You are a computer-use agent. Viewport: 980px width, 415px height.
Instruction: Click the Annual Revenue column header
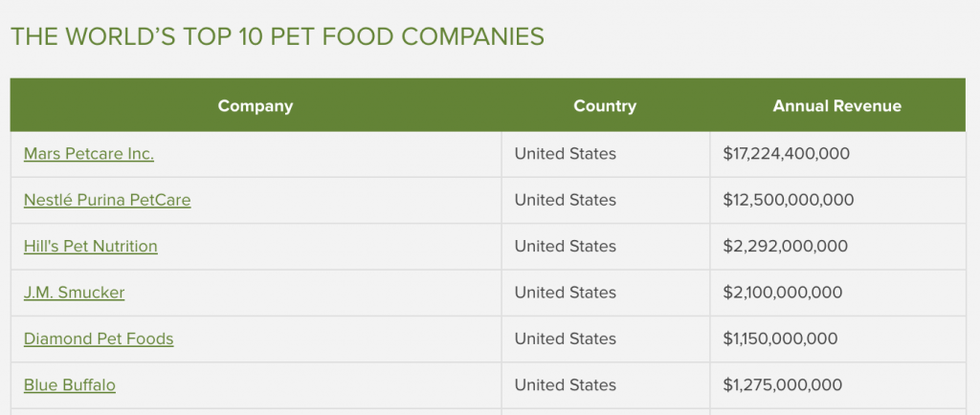point(836,105)
